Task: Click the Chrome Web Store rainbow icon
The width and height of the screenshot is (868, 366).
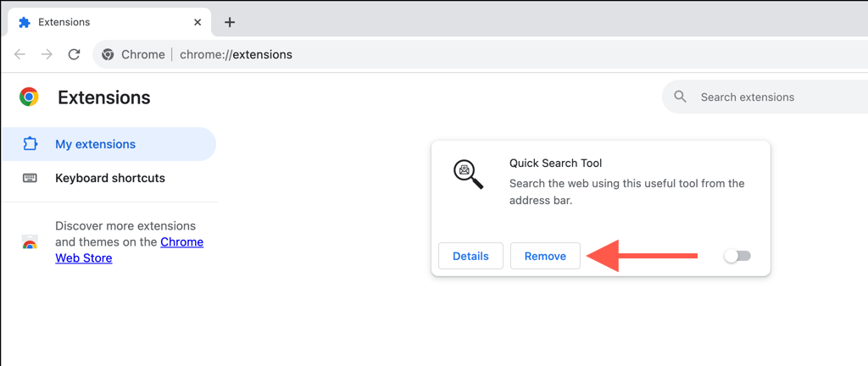Action: [x=30, y=243]
